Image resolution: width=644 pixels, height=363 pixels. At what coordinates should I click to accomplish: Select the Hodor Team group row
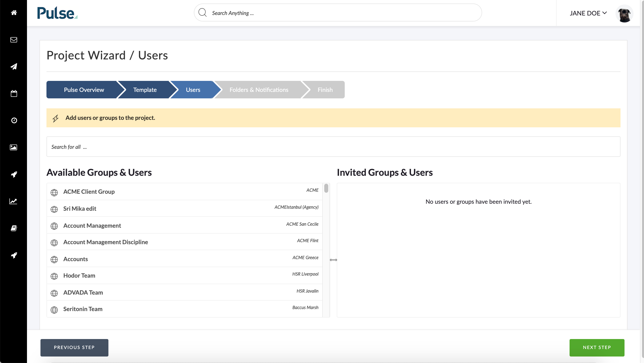coord(185,276)
